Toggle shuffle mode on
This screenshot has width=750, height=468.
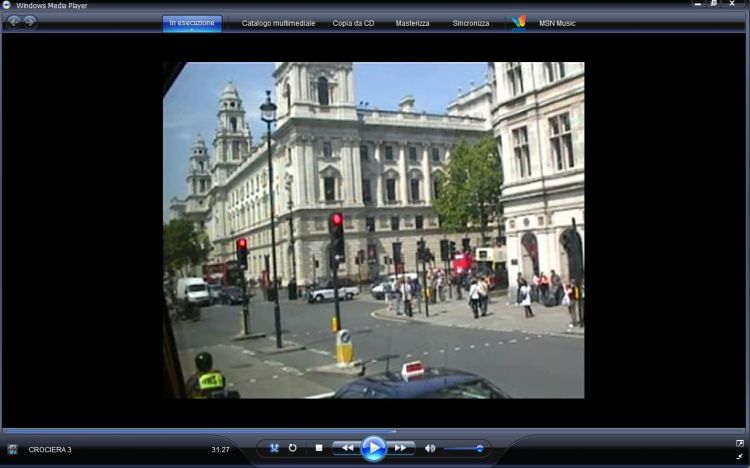[274, 448]
